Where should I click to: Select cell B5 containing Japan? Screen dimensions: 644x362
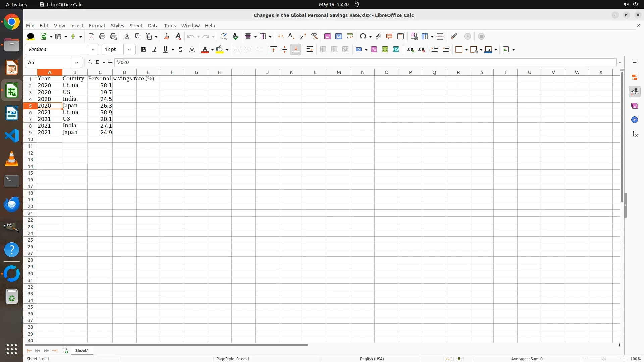point(74,106)
